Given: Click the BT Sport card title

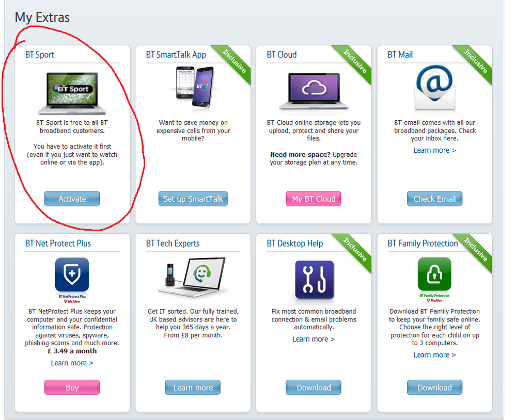Looking at the screenshot, I should pos(40,55).
